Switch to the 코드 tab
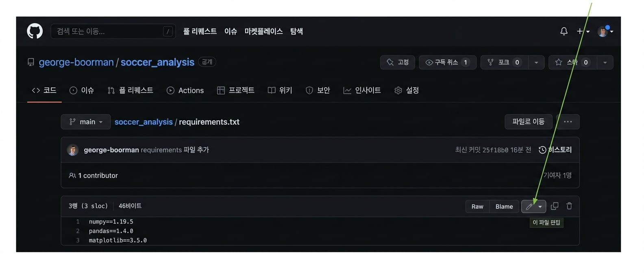The height and width of the screenshot is (273, 644). 44,90
